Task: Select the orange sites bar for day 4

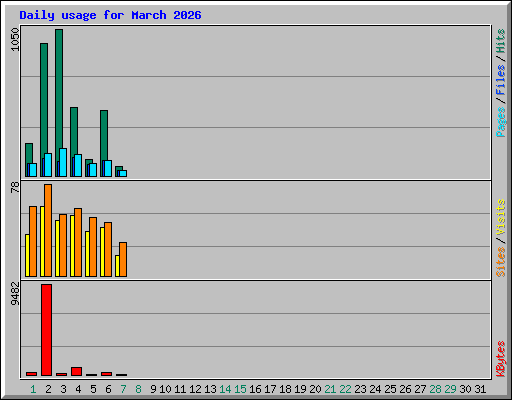Action: tap(78, 242)
